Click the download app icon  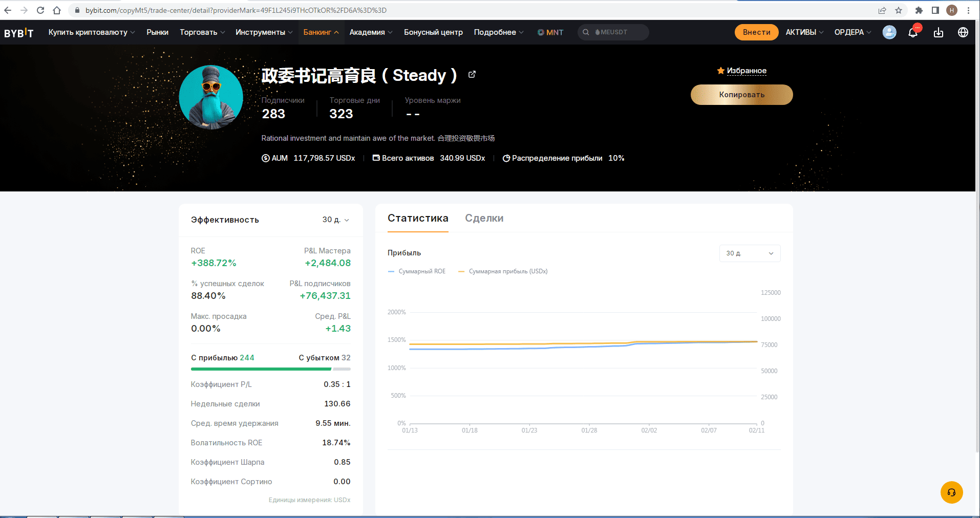pyautogui.click(x=938, y=32)
